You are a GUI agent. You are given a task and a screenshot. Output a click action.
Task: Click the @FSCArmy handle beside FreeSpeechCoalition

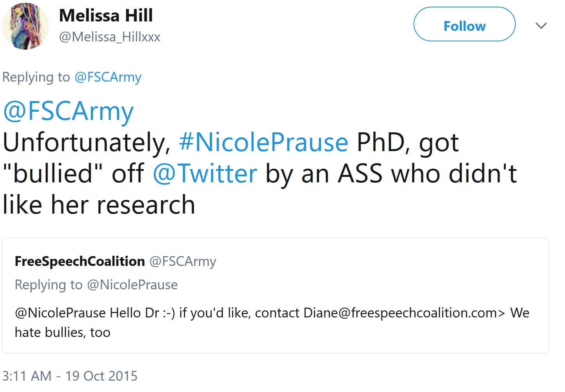tap(183, 261)
